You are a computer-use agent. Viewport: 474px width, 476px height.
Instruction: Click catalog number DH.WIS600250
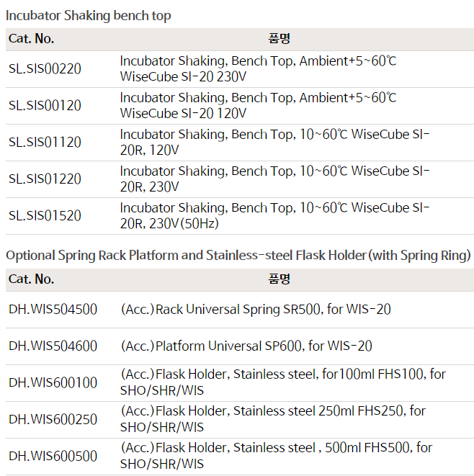point(53,420)
